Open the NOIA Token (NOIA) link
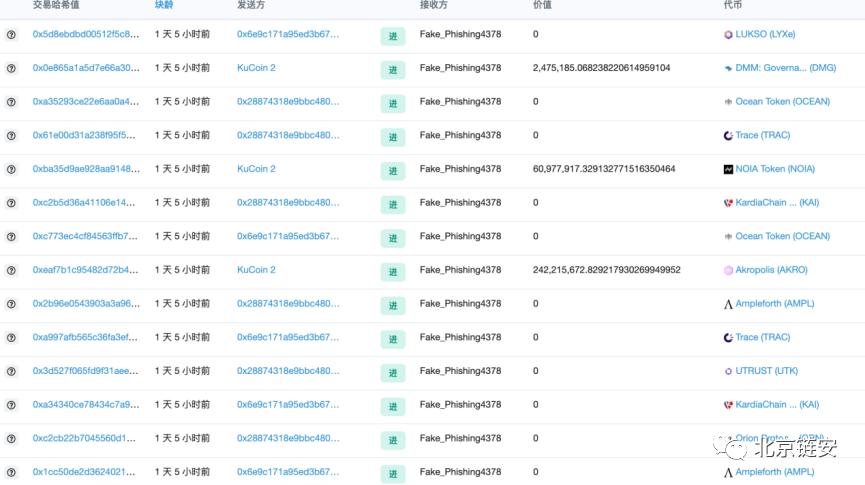This screenshot has width=865, height=485. (775, 169)
